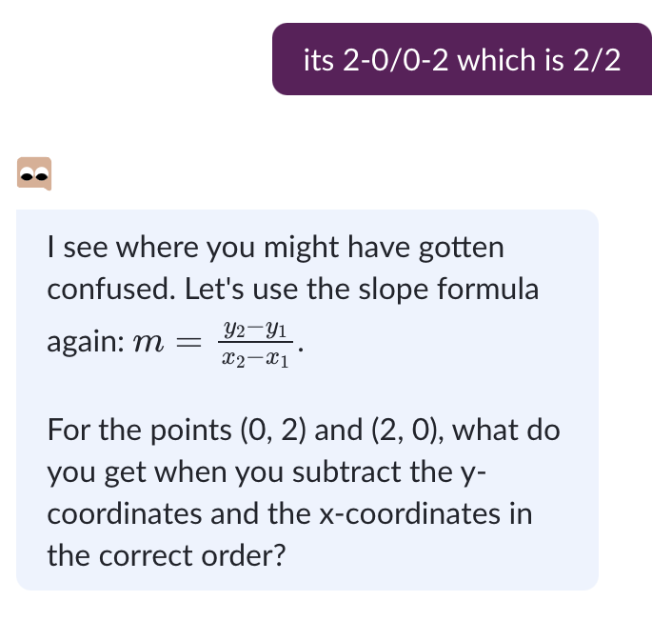Click the text "the correct order?"

pyautogui.click(x=167, y=555)
